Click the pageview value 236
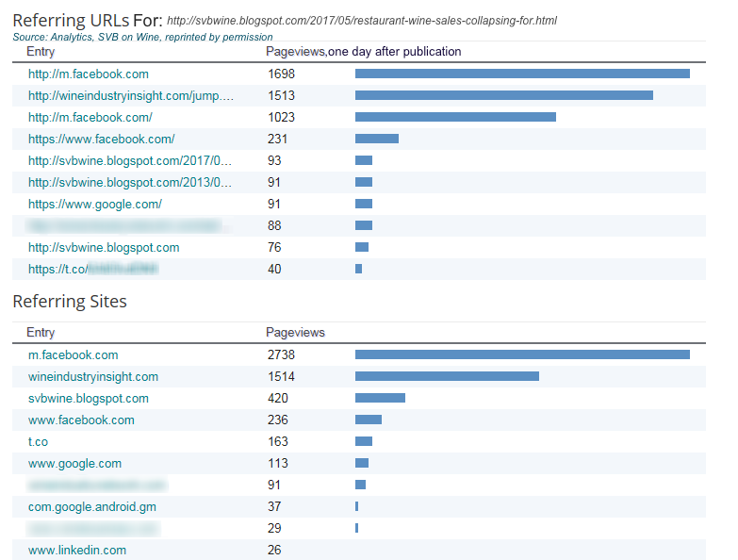The width and height of the screenshot is (738, 560). pyautogui.click(x=278, y=420)
